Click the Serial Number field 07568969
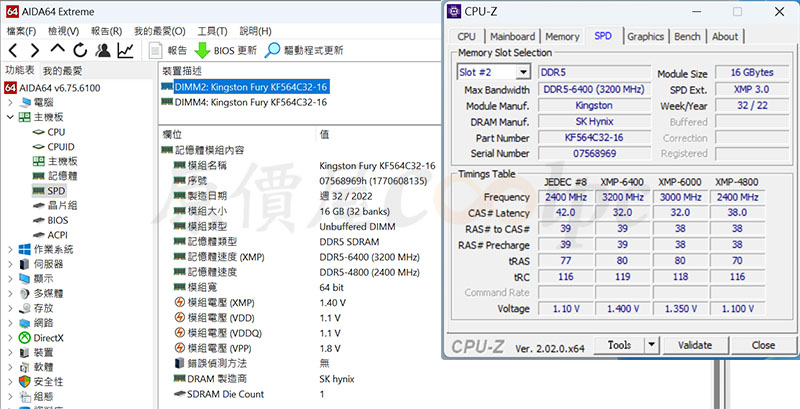The image size is (800, 409). pos(594,154)
